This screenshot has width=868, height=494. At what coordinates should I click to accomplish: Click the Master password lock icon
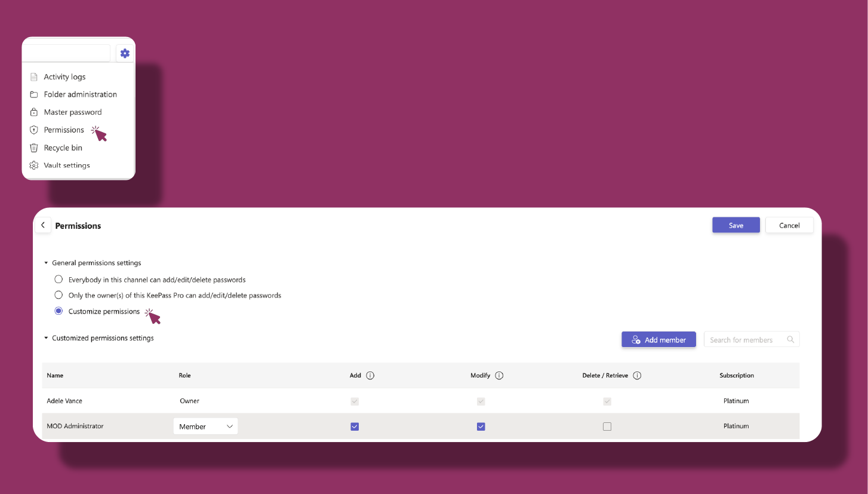(x=34, y=112)
